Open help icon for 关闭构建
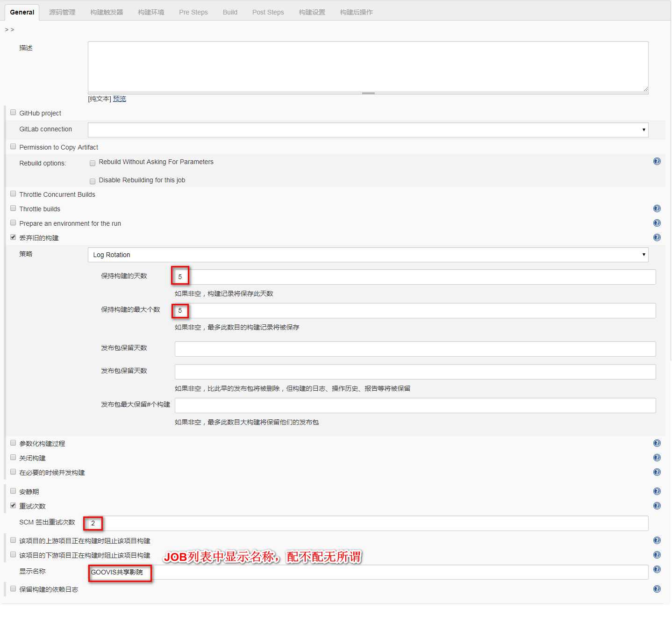Viewport: 672px width, 624px height. point(657,458)
